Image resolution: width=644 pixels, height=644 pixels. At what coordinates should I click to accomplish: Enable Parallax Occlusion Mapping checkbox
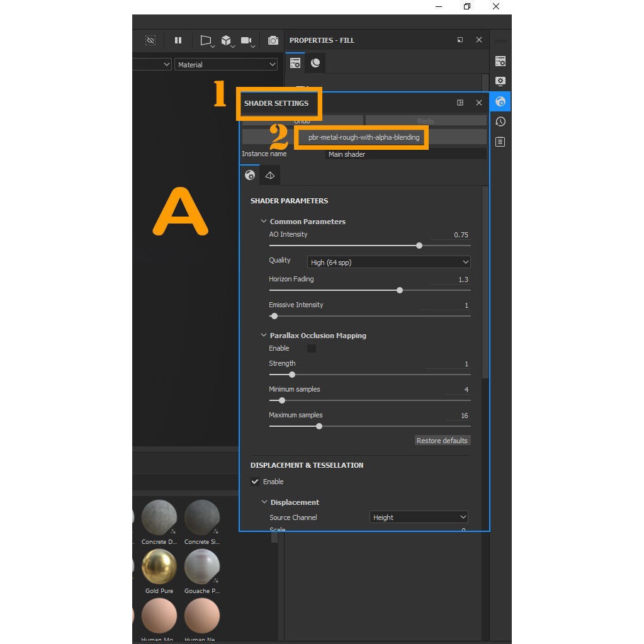(x=311, y=348)
